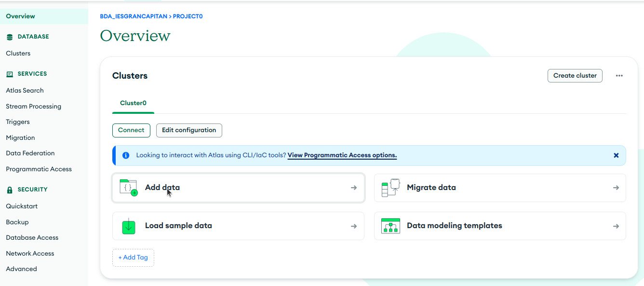
Task: Open Overview in the sidebar
Action: 44,16
